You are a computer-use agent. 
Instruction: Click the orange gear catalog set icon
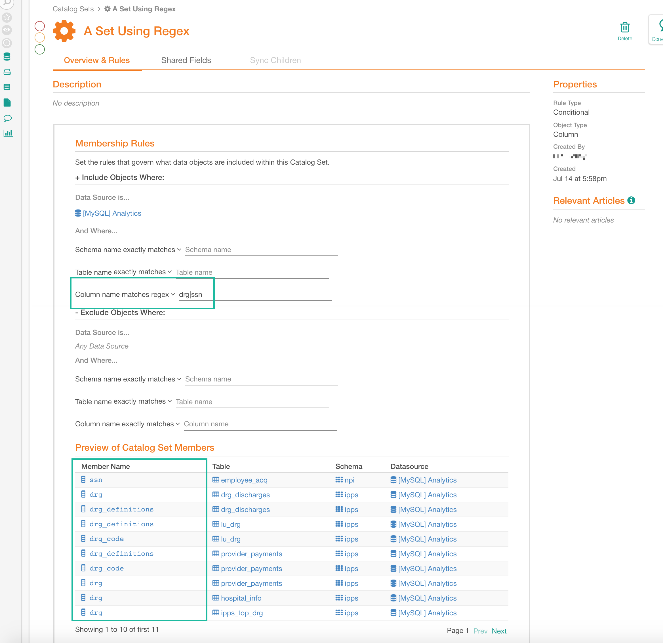[x=64, y=31]
